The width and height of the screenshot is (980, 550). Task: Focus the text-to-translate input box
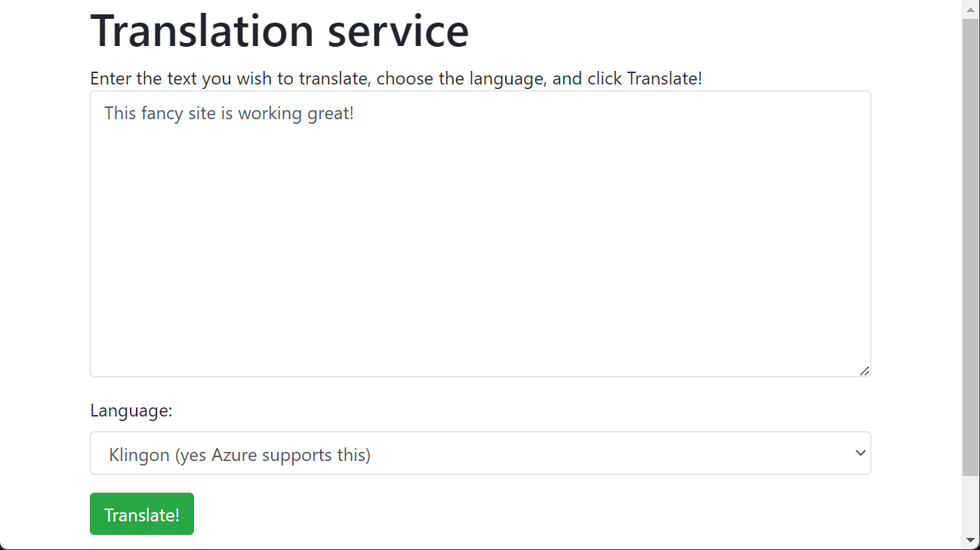(x=480, y=234)
